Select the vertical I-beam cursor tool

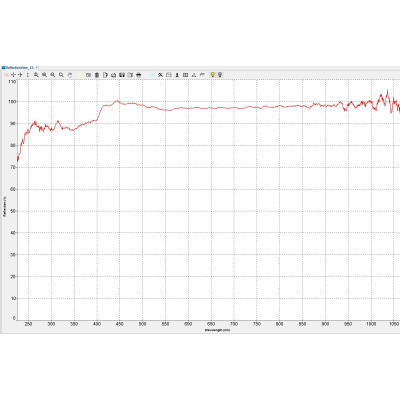28,75
